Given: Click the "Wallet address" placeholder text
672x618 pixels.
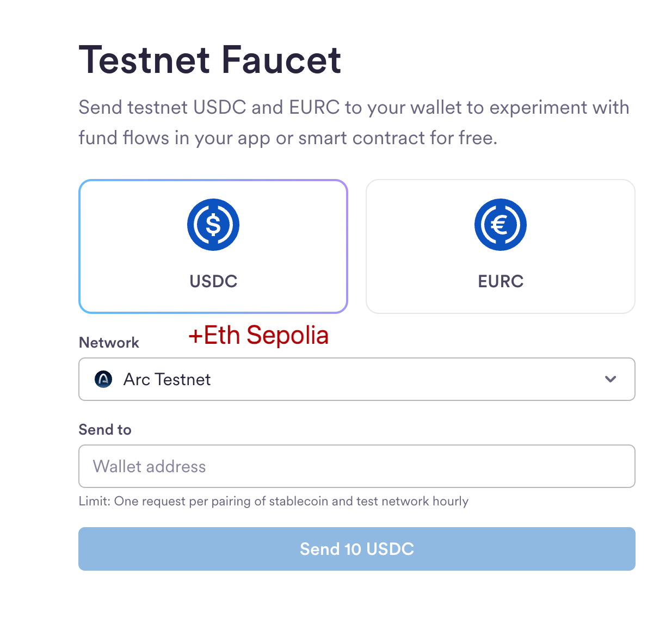Looking at the screenshot, I should [150, 467].
